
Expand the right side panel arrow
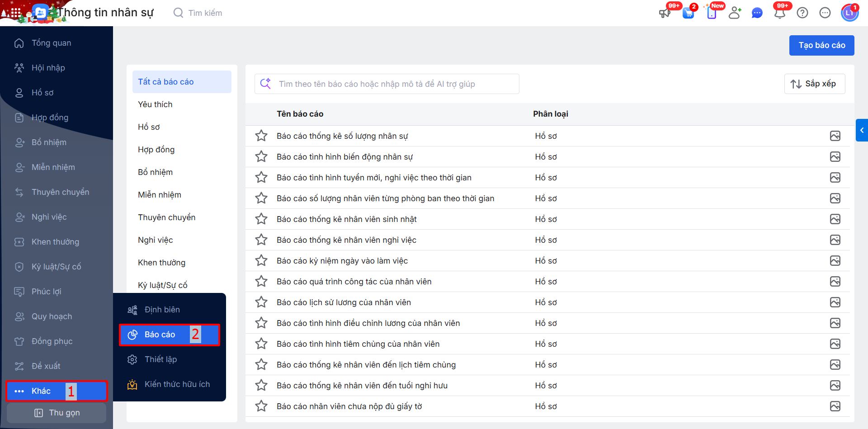pyautogui.click(x=862, y=130)
